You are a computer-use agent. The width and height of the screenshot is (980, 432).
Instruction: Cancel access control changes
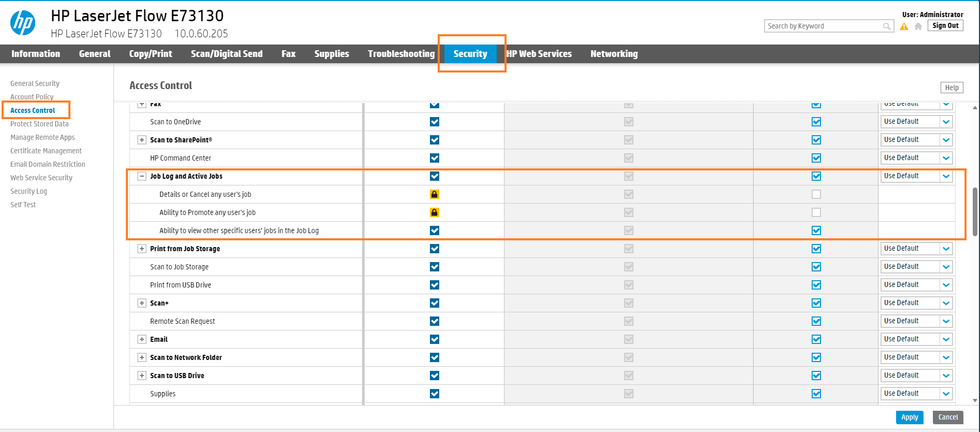948,417
